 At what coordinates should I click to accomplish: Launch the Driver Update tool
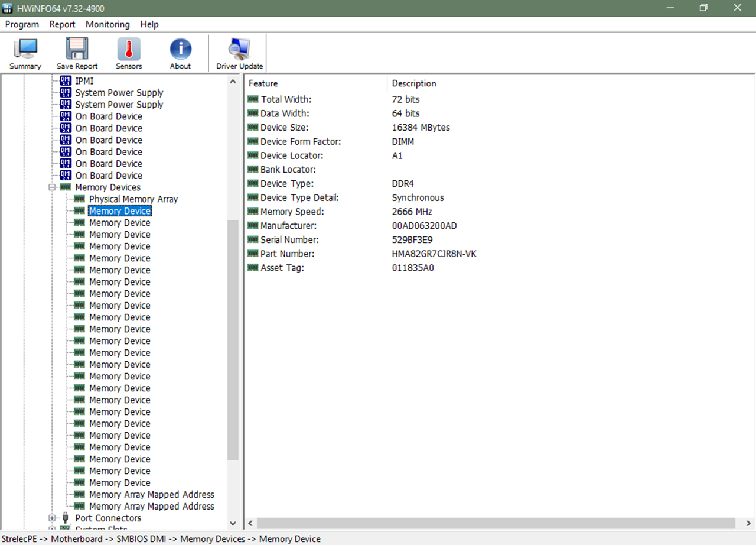[239, 54]
